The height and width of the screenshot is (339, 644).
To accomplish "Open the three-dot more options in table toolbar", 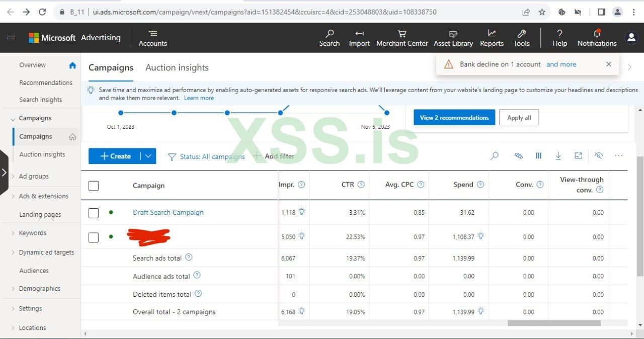I will coord(619,156).
